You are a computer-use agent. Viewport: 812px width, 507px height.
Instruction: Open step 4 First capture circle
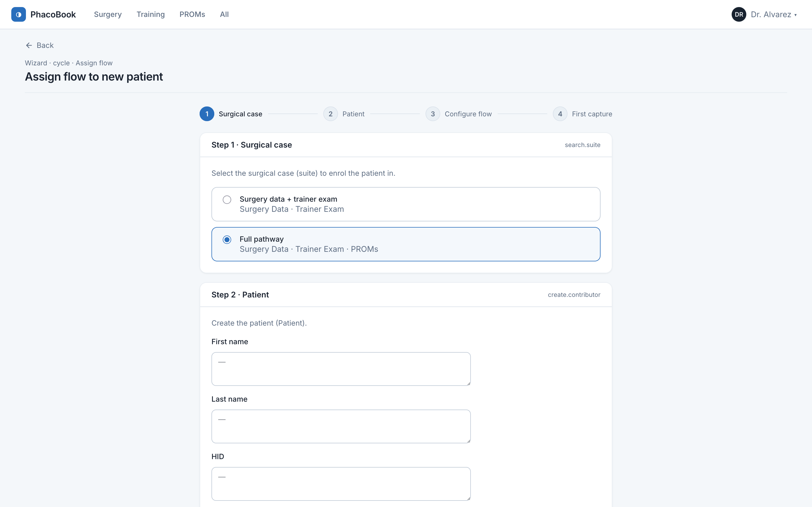560,114
